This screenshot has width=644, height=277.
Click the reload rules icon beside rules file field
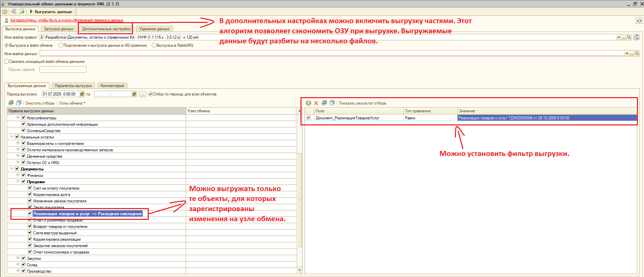tap(637, 37)
